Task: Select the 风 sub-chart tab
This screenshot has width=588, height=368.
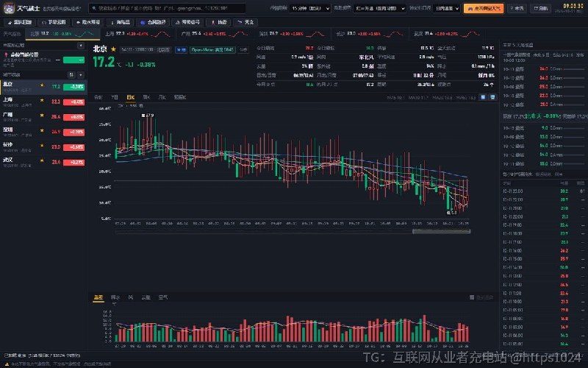Action: 131,297
